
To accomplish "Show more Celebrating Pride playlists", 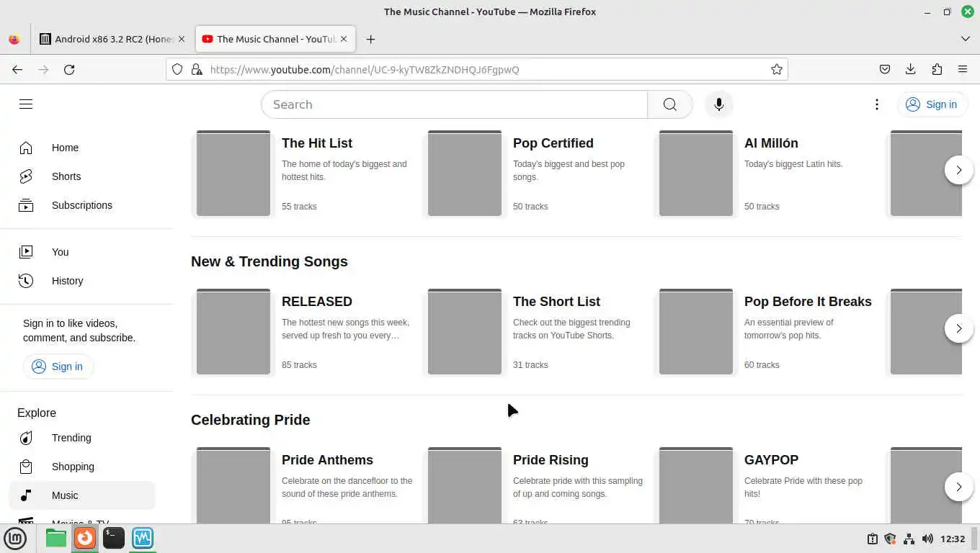I will 958,487.
